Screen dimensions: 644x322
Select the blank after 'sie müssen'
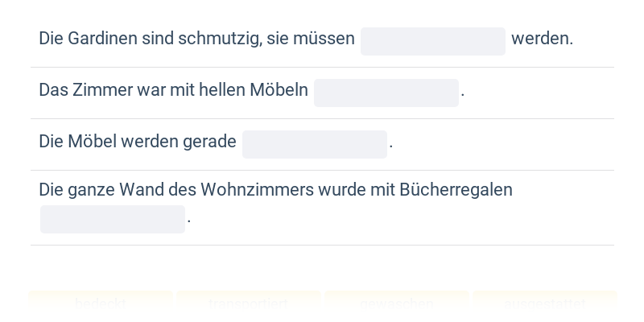tap(433, 42)
